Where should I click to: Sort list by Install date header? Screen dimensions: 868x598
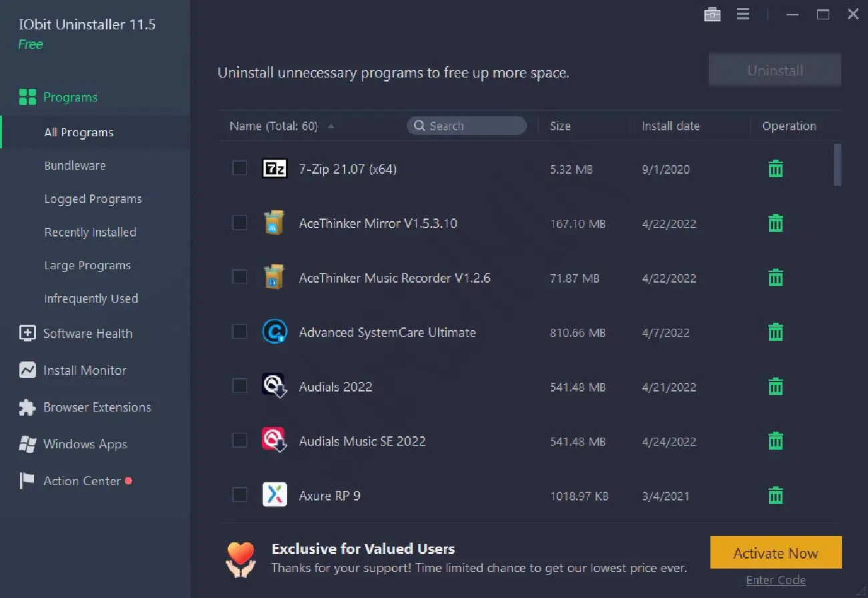(670, 126)
